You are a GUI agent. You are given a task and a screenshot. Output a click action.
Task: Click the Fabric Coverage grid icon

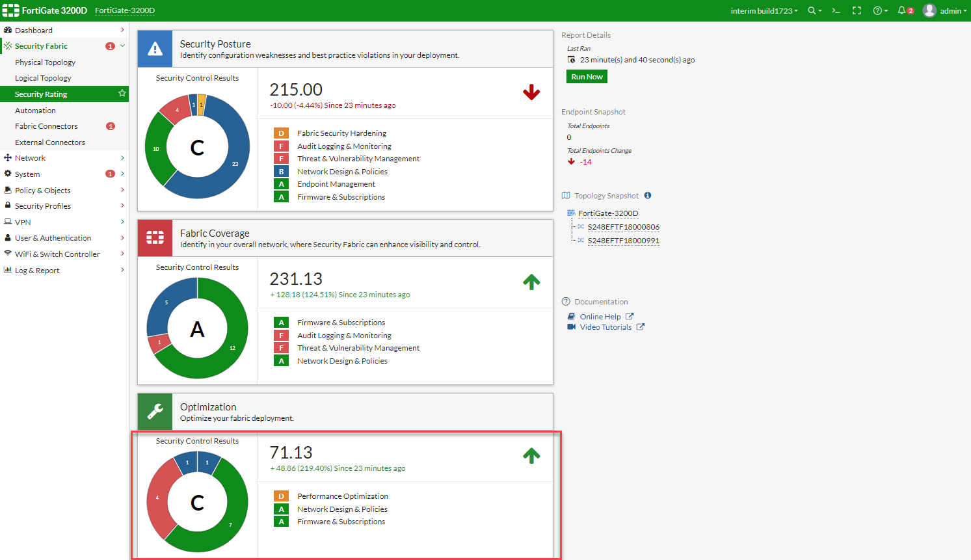point(154,238)
